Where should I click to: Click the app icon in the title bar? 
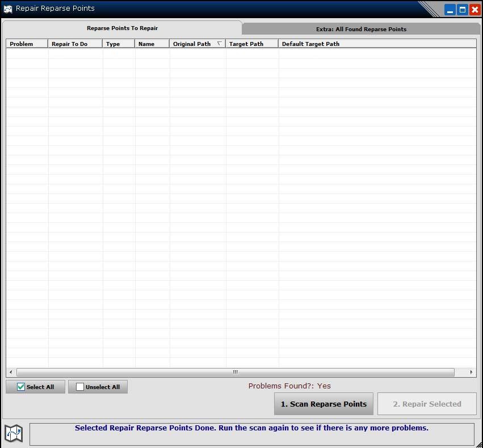[x=8, y=9]
